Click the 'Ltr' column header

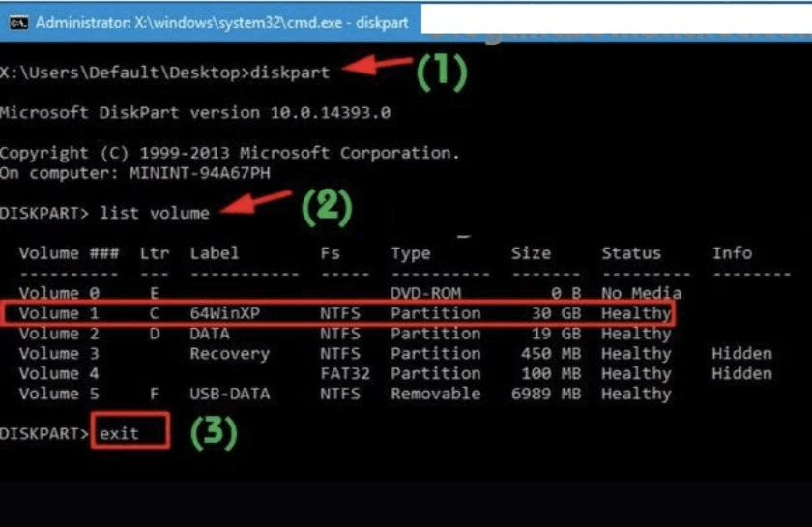coord(155,253)
